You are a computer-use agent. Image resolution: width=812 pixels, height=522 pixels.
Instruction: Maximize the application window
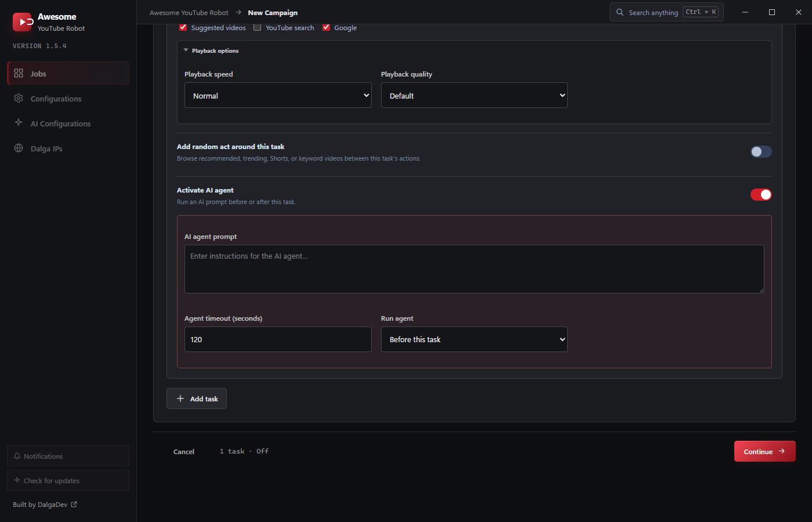[x=772, y=12]
